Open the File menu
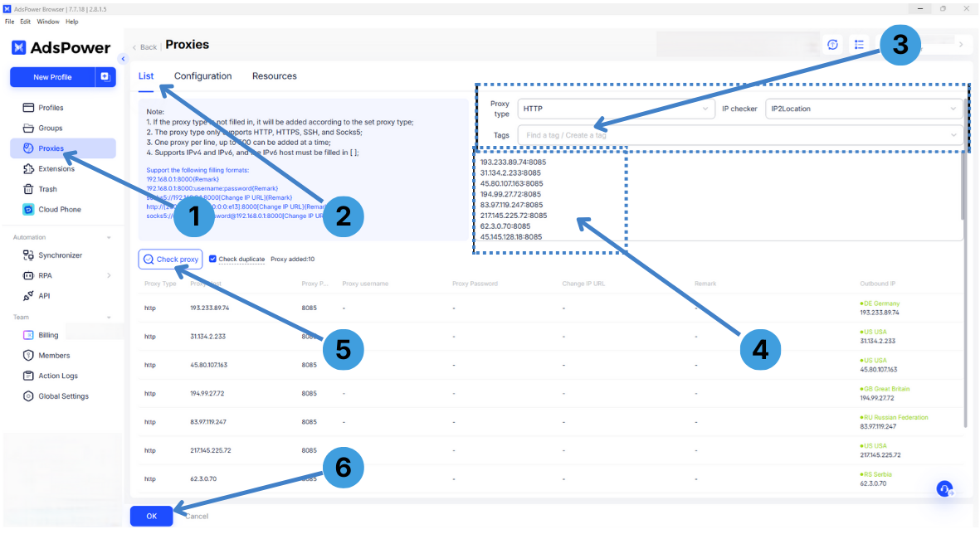The image size is (980, 534). [x=9, y=22]
